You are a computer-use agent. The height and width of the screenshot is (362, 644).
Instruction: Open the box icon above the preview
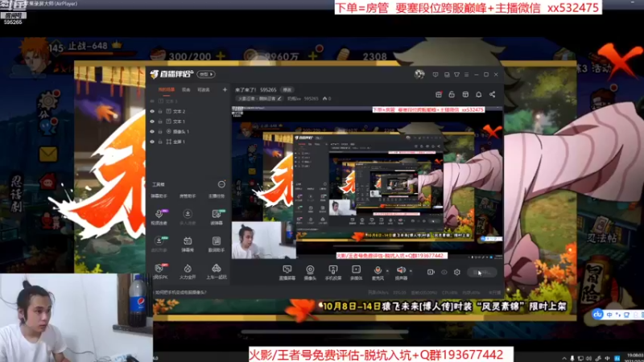coord(465,94)
